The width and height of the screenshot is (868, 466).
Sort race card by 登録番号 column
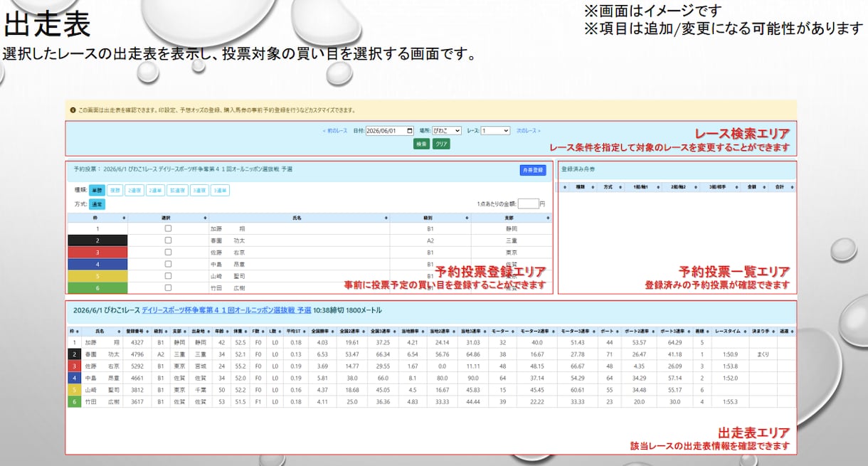137,331
